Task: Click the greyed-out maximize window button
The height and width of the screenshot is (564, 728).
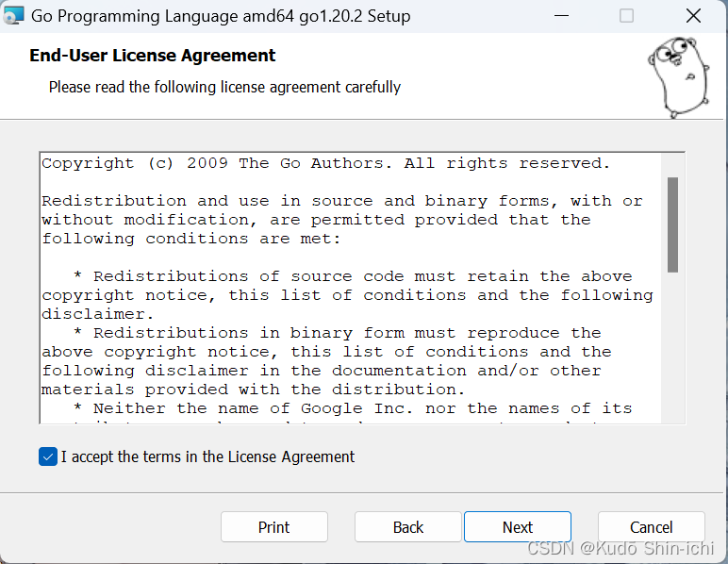Action: [626, 16]
